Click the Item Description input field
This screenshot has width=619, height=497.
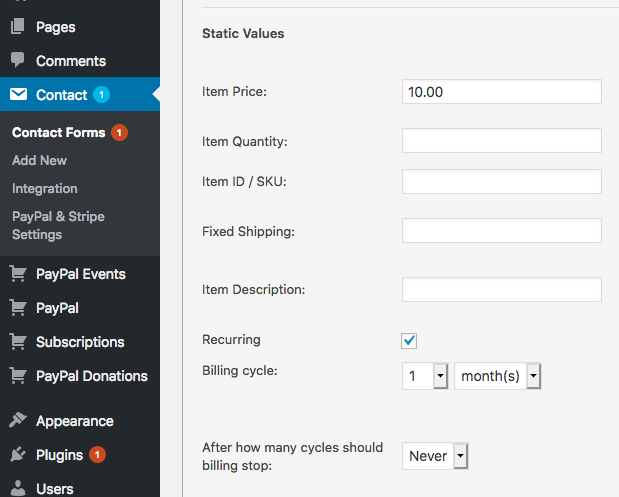[x=502, y=289]
